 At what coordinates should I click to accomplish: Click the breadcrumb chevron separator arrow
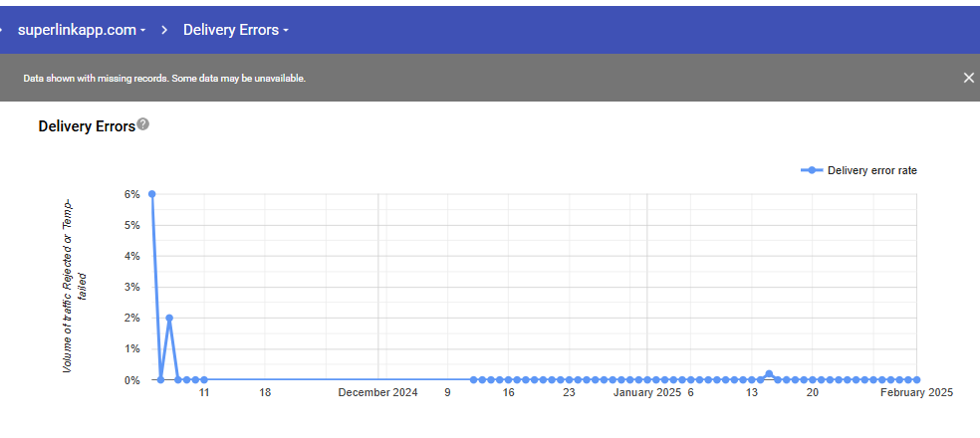click(x=164, y=30)
